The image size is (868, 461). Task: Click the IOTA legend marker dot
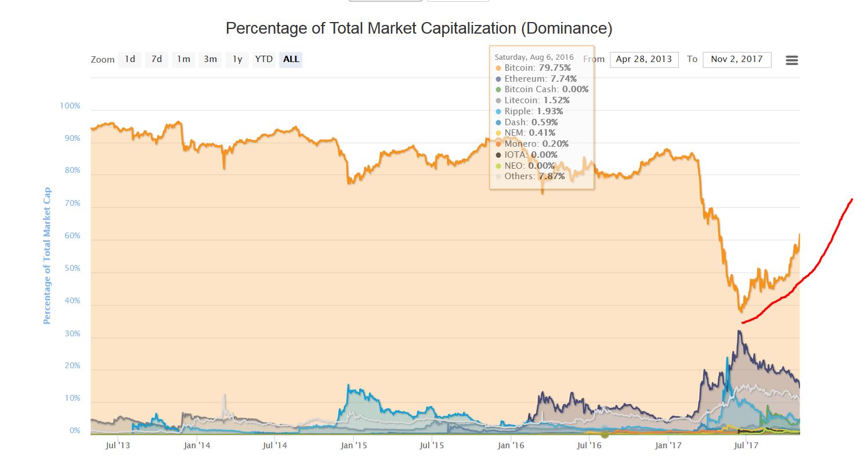[498, 154]
